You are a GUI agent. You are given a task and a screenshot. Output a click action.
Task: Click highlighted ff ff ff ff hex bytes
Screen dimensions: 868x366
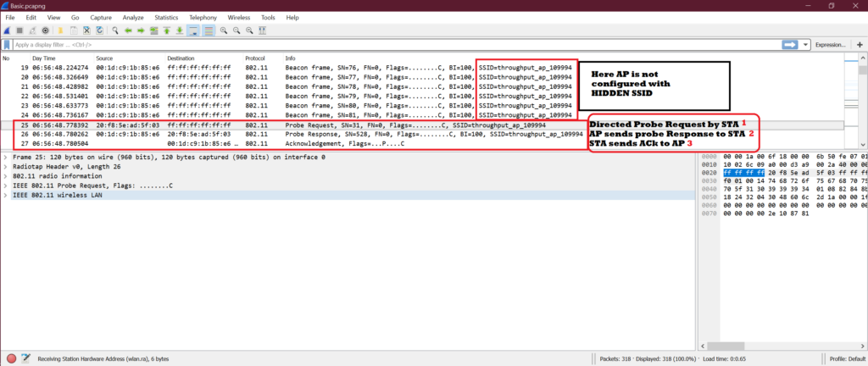click(x=743, y=173)
